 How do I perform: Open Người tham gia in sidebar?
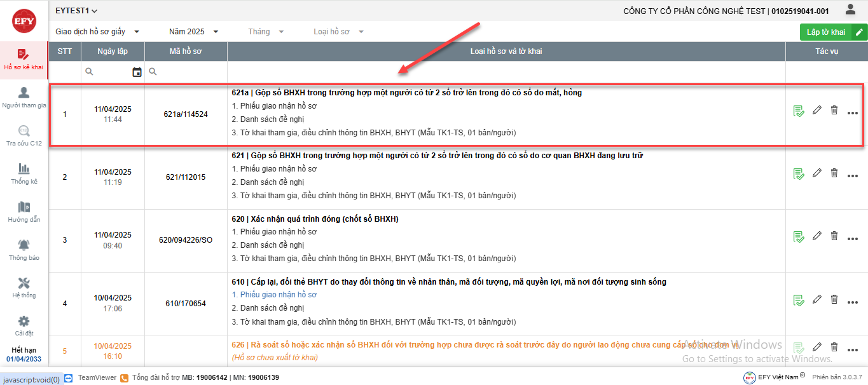click(24, 98)
